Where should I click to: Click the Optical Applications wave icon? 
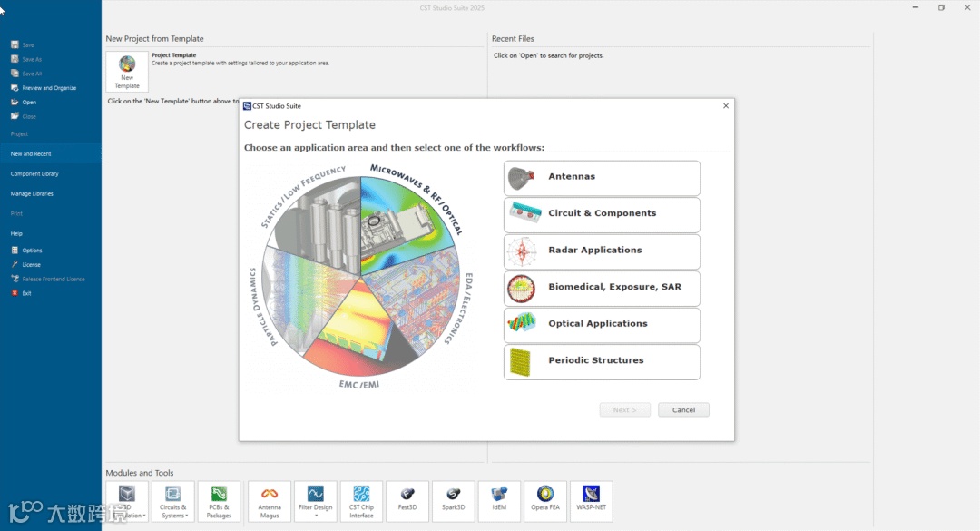[x=522, y=323]
